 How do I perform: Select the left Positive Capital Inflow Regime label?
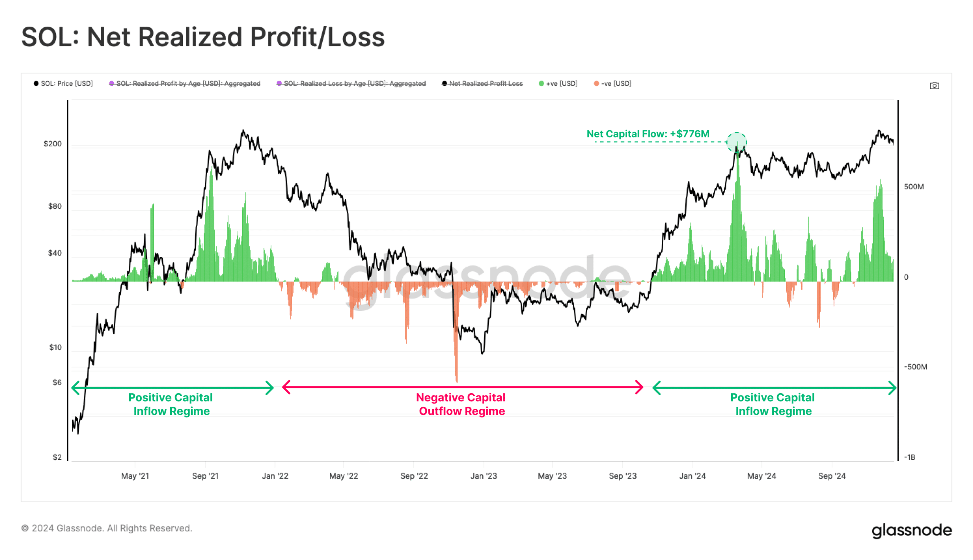click(171, 404)
